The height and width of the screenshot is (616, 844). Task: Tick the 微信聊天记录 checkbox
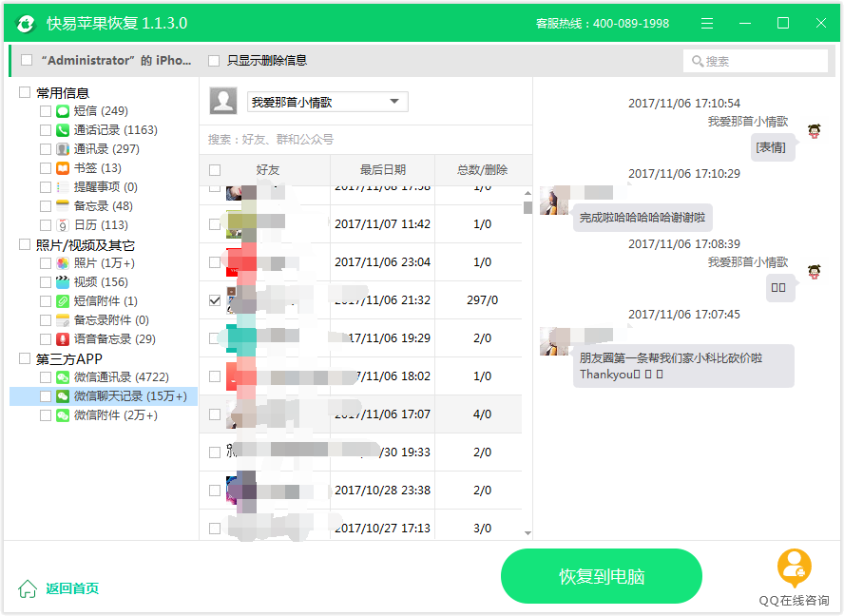point(46,396)
